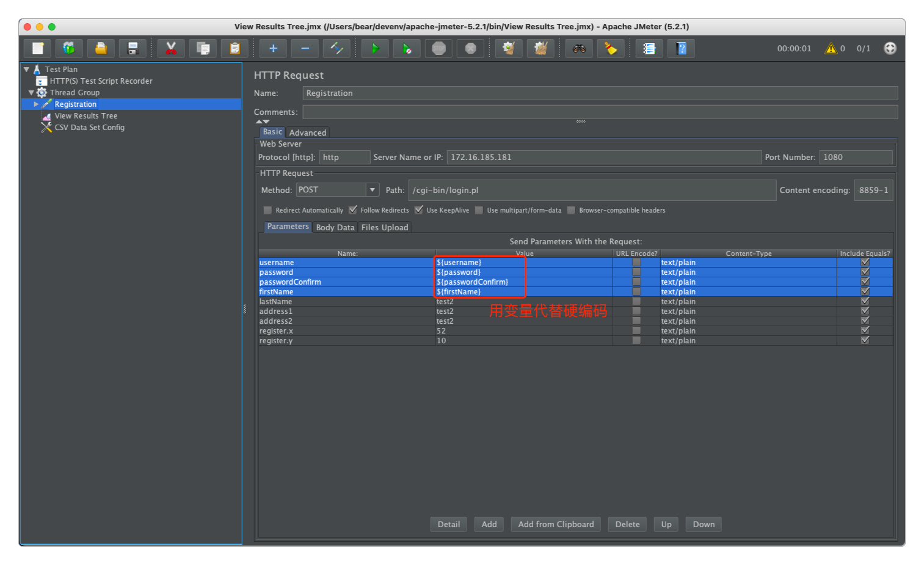
Task: Click the Content encoding field
Action: coord(873,190)
